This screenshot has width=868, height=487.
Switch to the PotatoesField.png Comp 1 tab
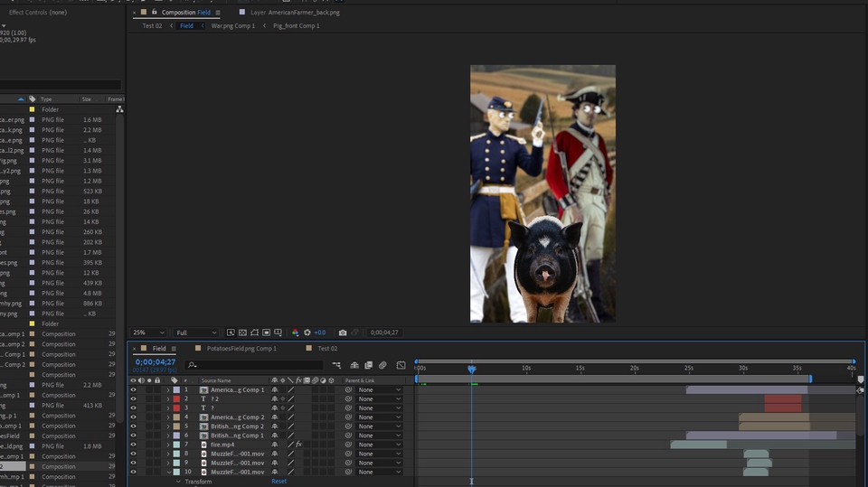tap(241, 348)
